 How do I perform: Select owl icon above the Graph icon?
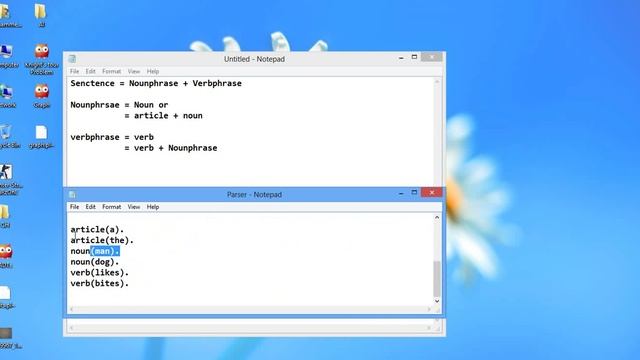pyautogui.click(x=42, y=60)
